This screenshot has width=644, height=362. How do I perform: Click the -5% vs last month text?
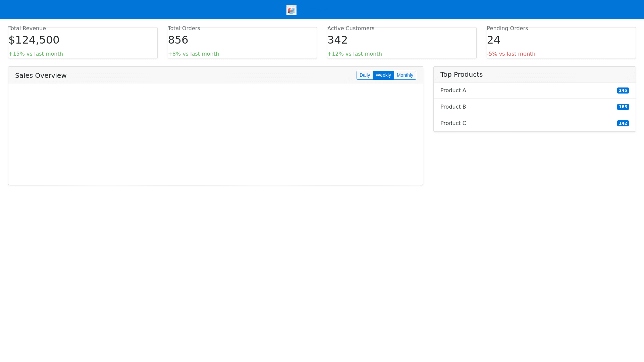[x=511, y=54]
